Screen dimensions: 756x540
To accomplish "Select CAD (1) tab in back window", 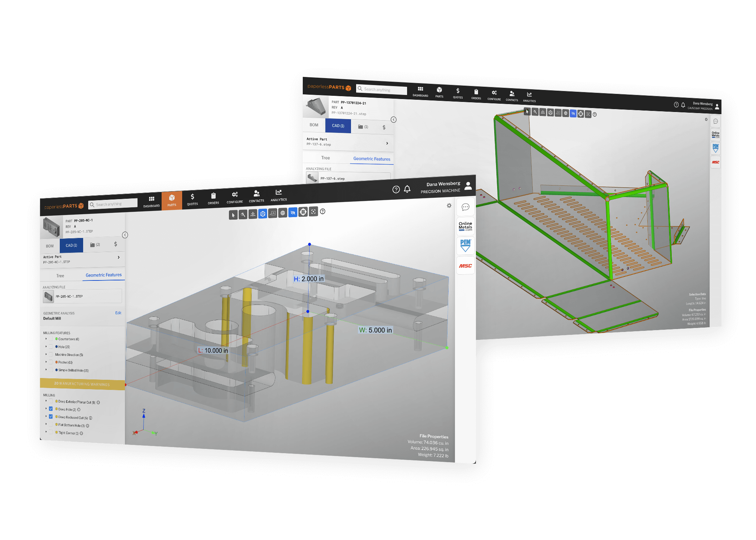I will (338, 126).
